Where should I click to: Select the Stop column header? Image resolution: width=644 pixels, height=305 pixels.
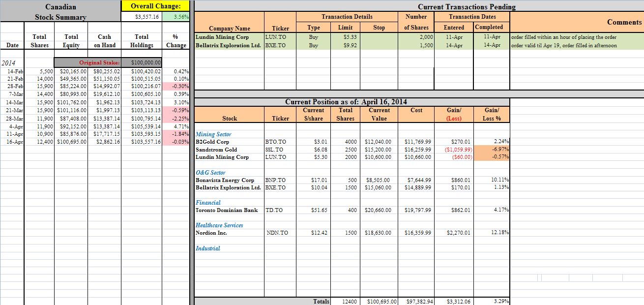379,28
